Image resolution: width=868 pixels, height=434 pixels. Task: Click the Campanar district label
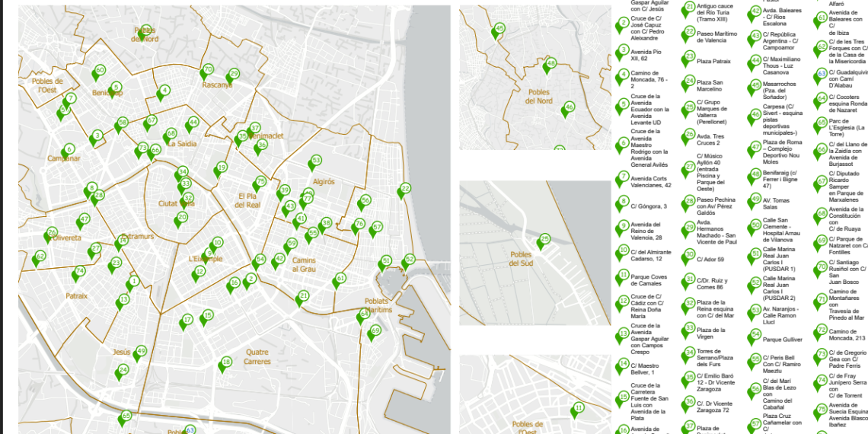pos(64,158)
